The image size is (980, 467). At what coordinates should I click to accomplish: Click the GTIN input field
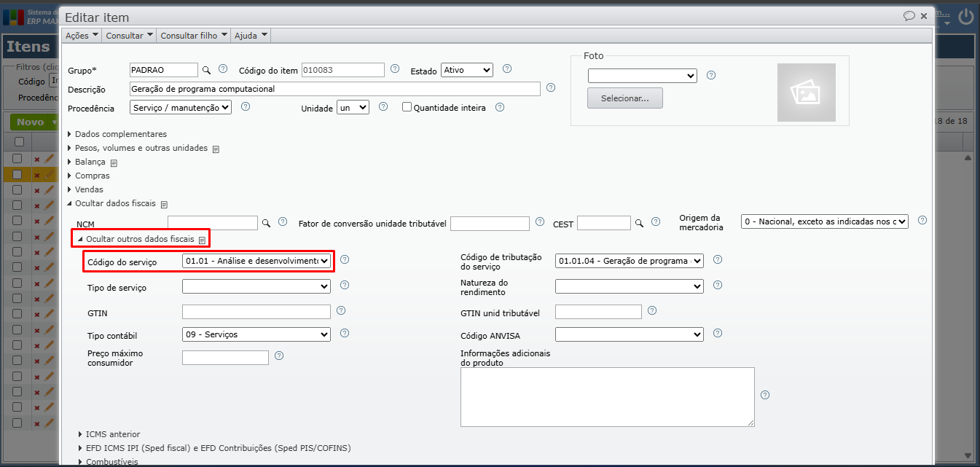click(x=256, y=312)
